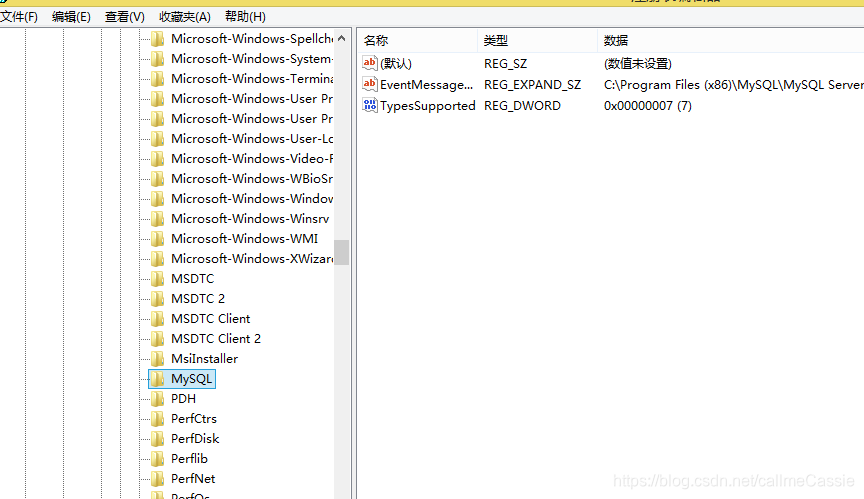Click the REG_SZ type cell
Viewport: 864px width, 499px height.
point(505,64)
